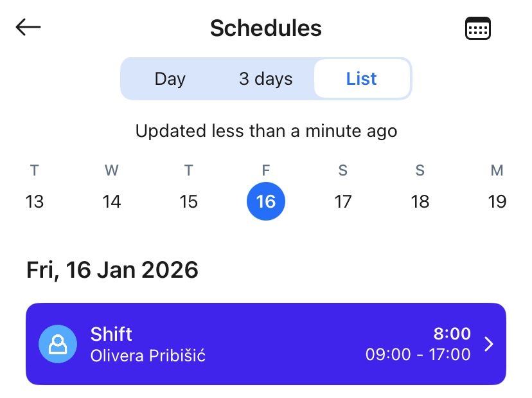Select the List view option
532x398 pixels.
click(362, 78)
